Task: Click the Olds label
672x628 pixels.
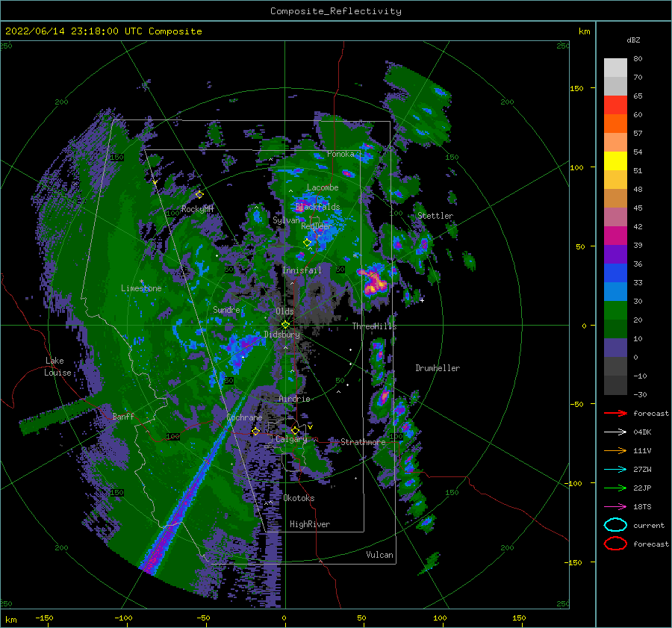Action: click(x=284, y=311)
